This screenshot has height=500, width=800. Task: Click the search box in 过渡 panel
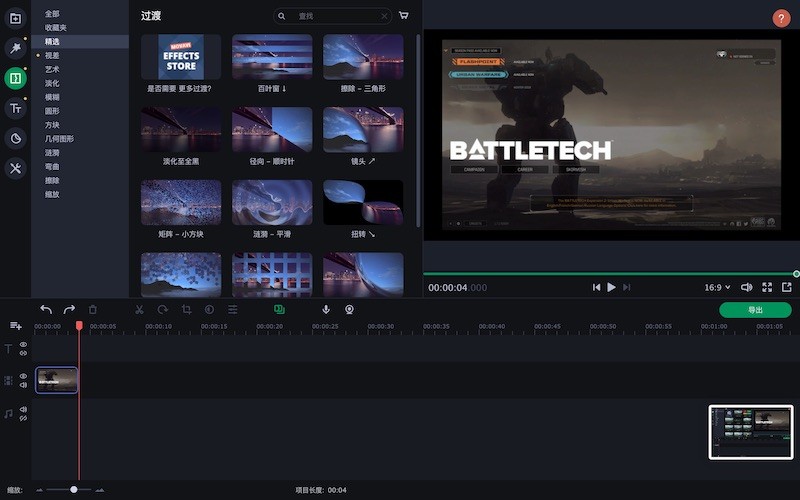tap(333, 16)
